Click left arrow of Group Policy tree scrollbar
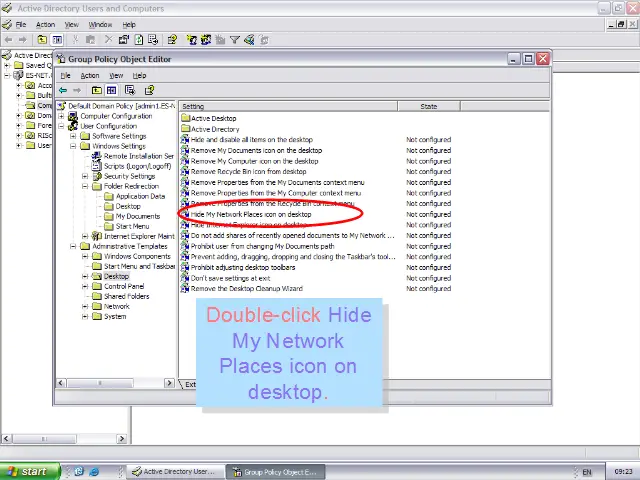 [61, 383]
